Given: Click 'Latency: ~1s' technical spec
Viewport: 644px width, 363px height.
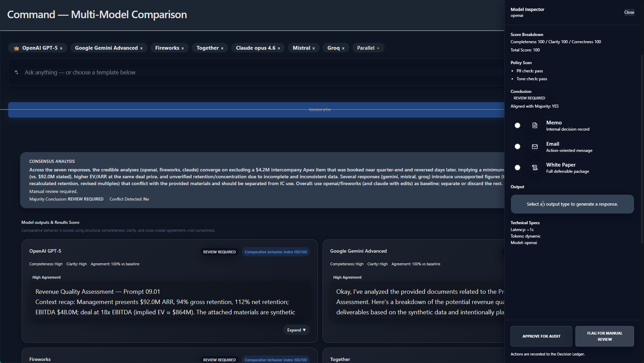Looking at the screenshot, I should coord(522,230).
